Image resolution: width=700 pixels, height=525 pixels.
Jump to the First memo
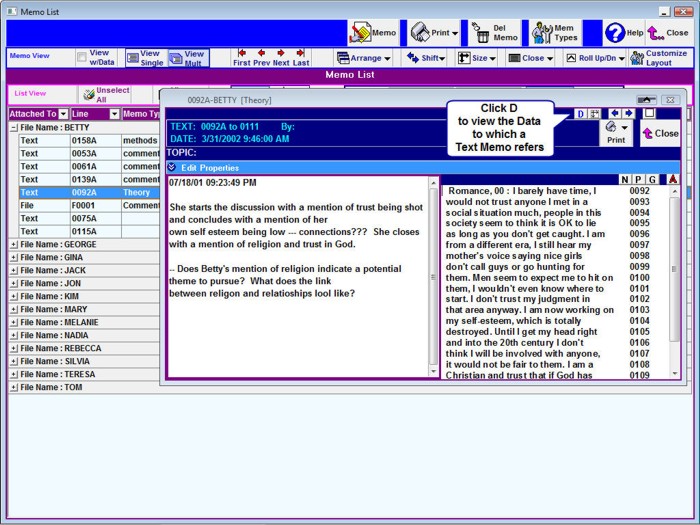click(x=242, y=58)
